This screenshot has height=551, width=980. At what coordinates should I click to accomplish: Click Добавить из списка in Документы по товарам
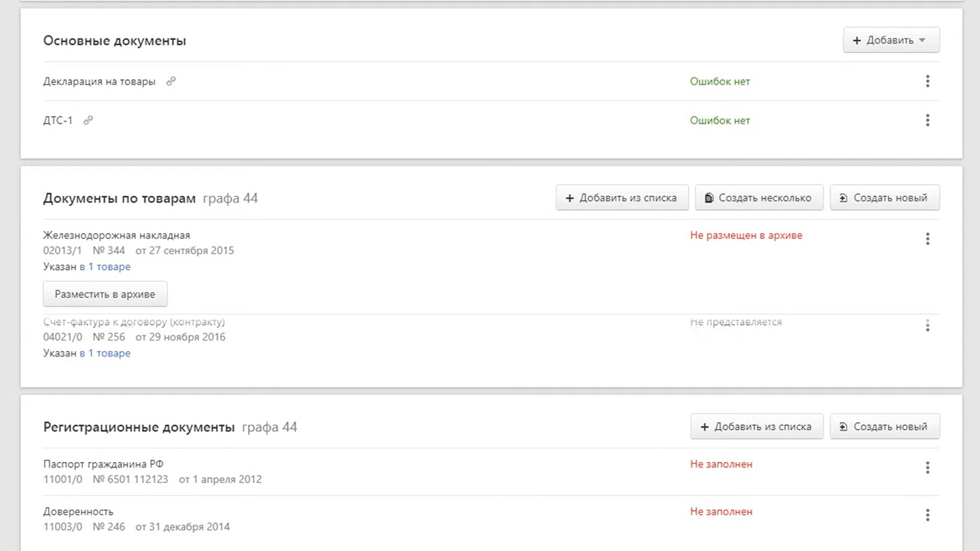tap(622, 198)
